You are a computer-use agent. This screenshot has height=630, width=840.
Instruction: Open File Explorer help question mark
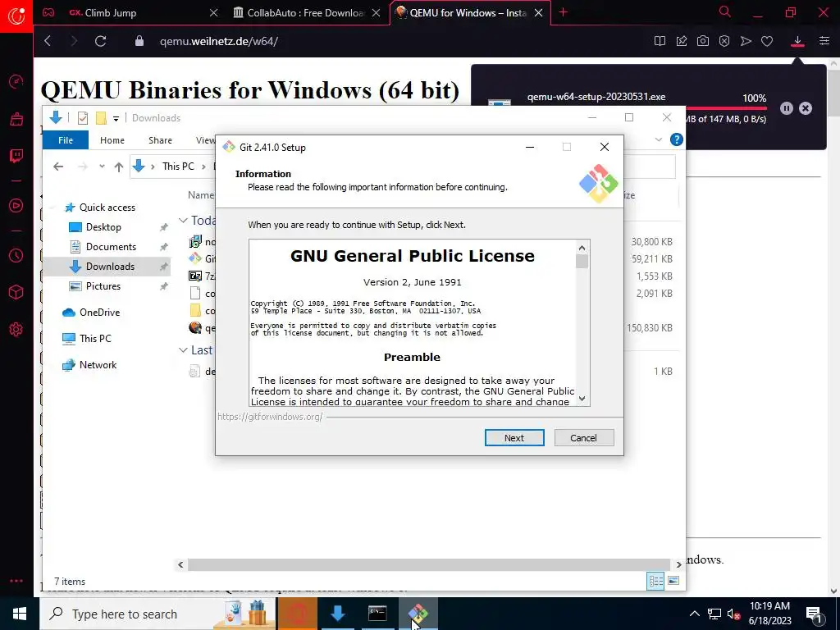coord(677,139)
